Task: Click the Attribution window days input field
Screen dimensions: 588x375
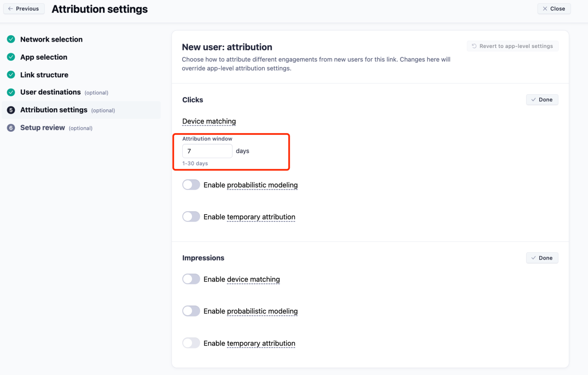Action: (x=207, y=151)
